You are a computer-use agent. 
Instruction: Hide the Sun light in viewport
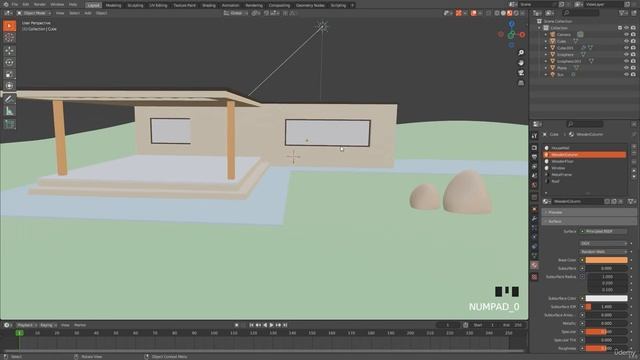tap(626, 74)
